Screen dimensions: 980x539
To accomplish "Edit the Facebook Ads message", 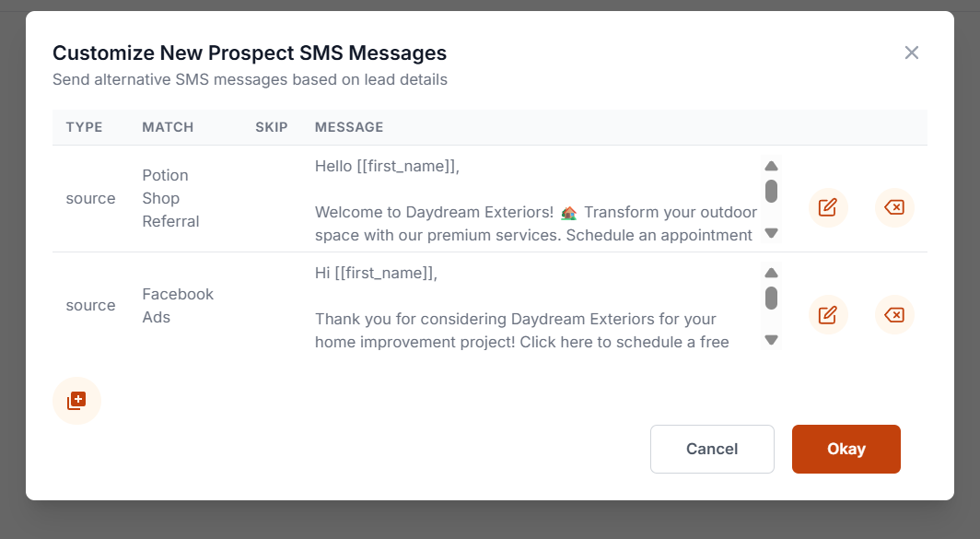I will [x=827, y=314].
